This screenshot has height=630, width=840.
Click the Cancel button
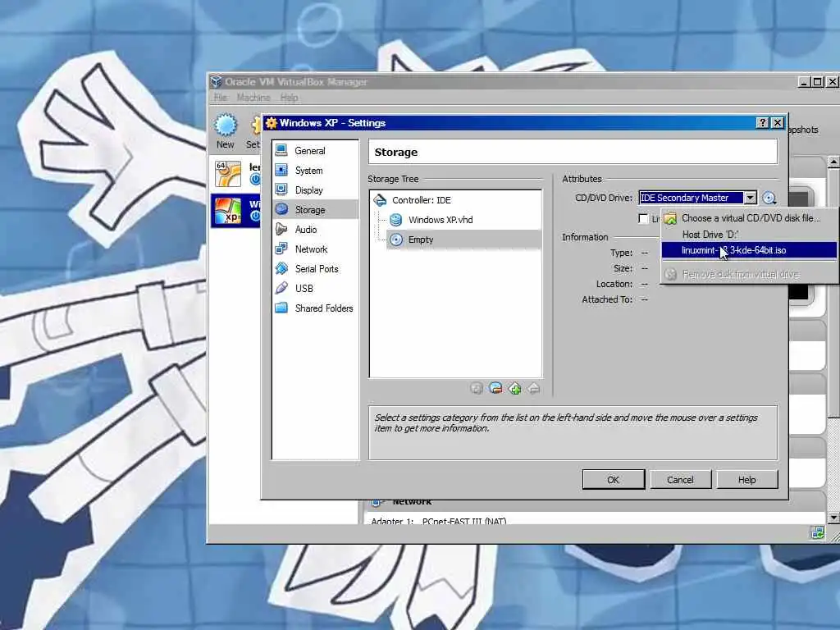point(680,479)
